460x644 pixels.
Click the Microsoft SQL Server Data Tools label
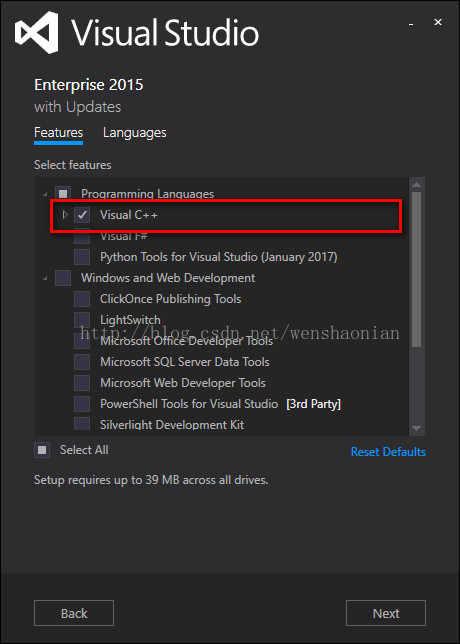click(x=185, y=362)
